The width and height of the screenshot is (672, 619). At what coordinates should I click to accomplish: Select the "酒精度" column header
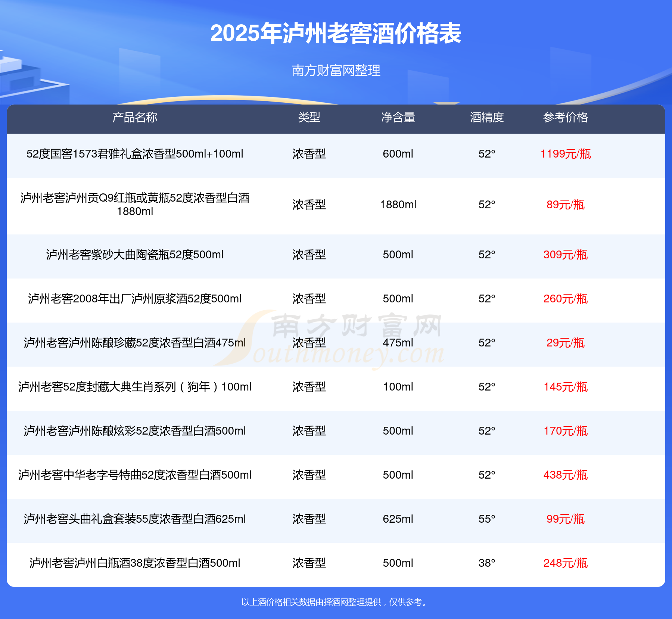point(487,117)
